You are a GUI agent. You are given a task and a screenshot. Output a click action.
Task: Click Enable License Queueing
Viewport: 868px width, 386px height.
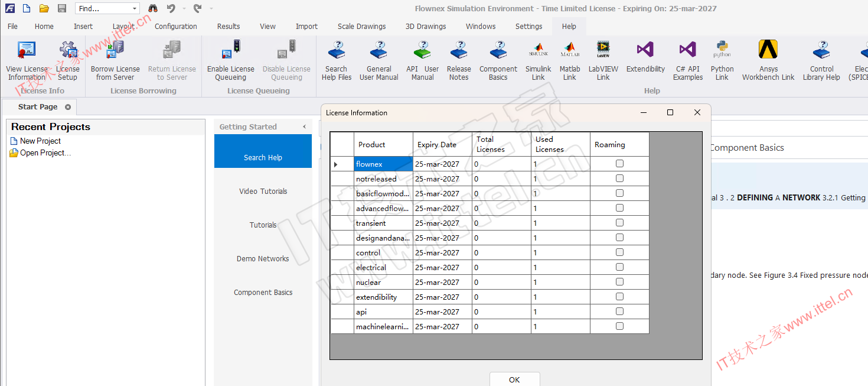tap(230, 61)
